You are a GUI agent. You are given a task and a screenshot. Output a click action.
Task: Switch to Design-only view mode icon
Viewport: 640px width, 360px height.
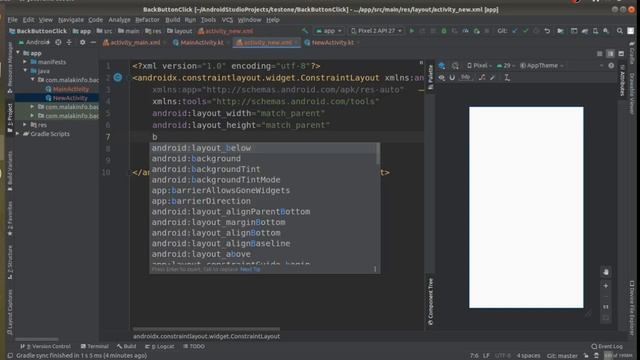click(x=621, y=53)
